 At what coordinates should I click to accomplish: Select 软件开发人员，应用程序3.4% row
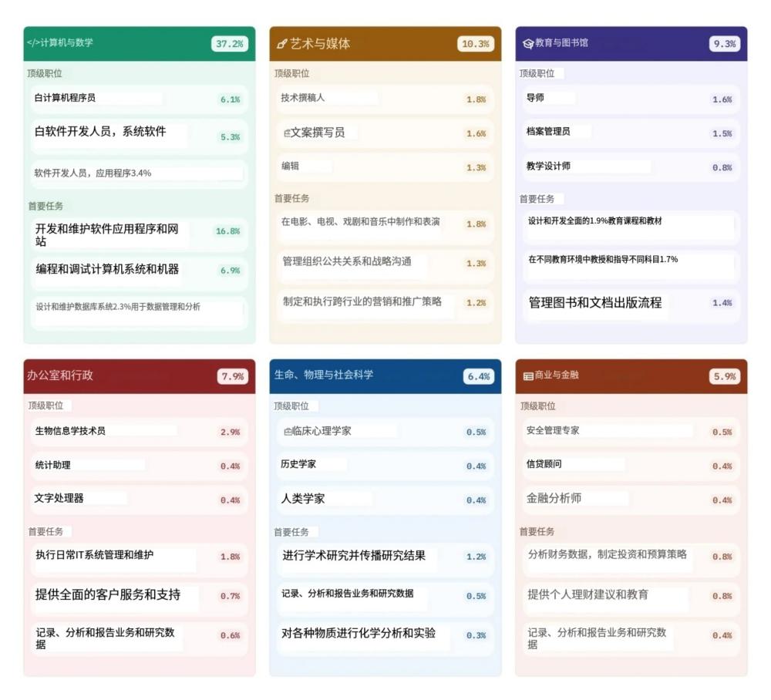139,173
